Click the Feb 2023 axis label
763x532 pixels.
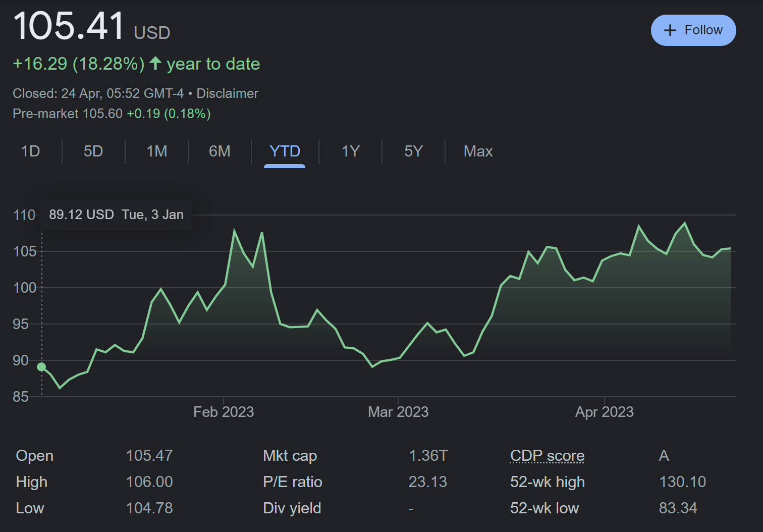[x=224, y=412]
